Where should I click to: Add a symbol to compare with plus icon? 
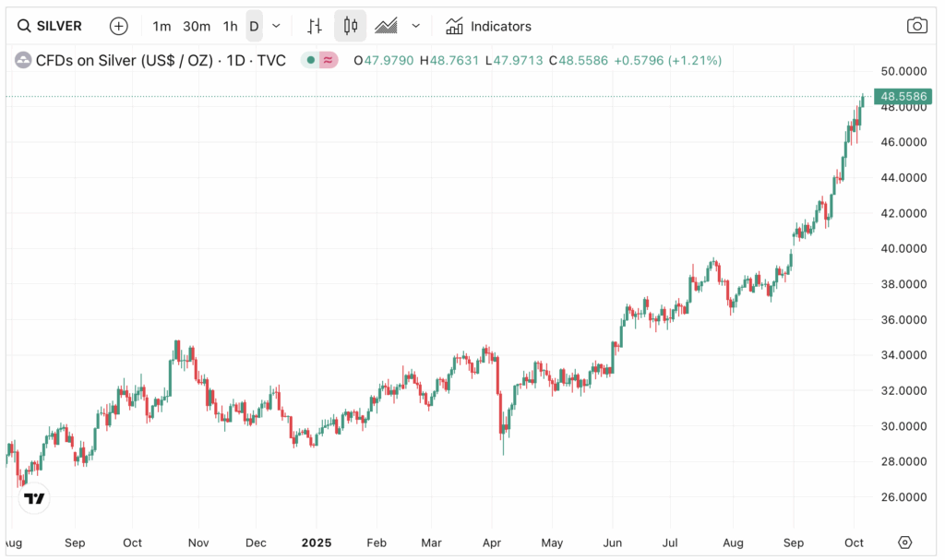[x=119, y=26]
